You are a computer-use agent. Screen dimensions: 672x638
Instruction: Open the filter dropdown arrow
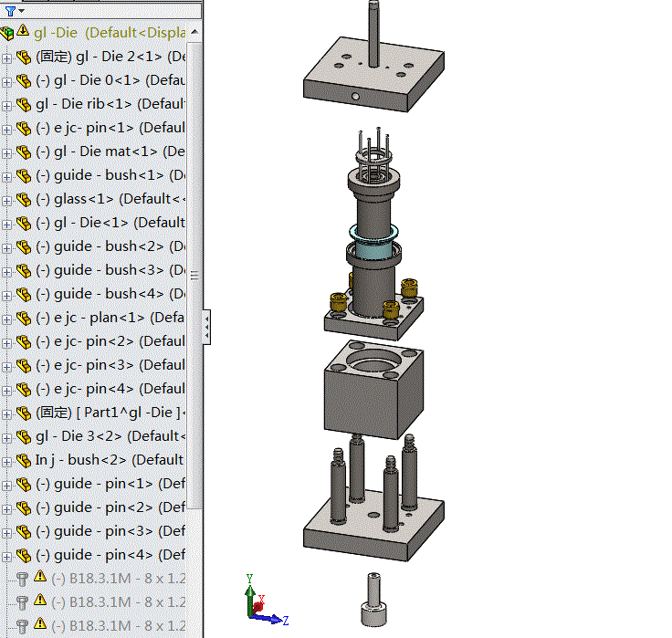pos(21,11)
